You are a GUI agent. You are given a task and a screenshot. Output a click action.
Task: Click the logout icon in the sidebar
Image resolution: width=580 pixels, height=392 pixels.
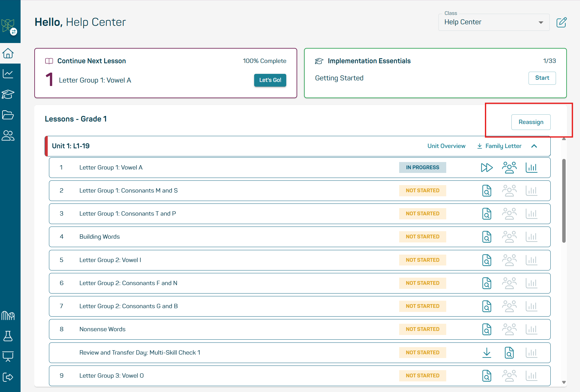click(x=8, y=377)
